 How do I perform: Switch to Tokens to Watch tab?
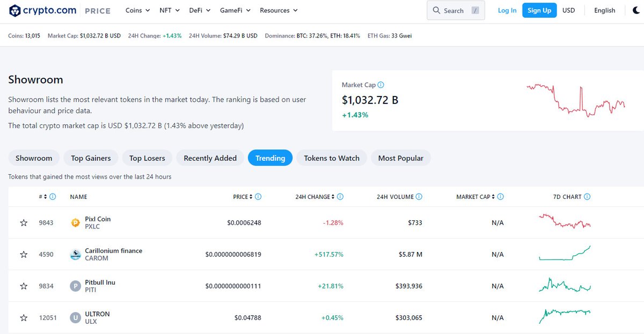332,158
